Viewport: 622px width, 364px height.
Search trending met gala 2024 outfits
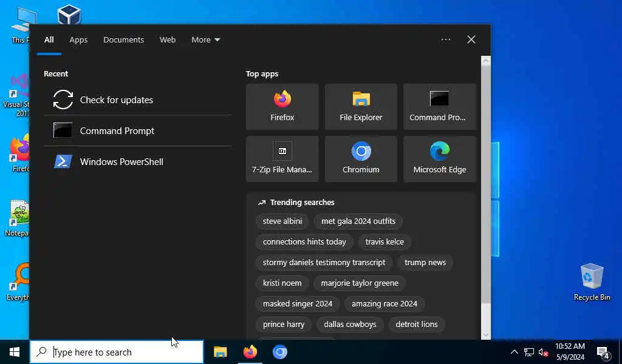click(x=358, y=221)
